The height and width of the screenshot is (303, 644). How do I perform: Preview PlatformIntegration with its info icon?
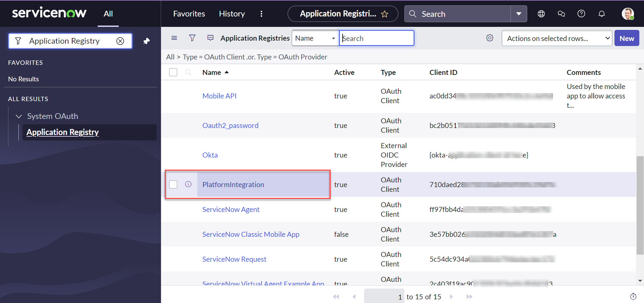(x=188, y=184)
